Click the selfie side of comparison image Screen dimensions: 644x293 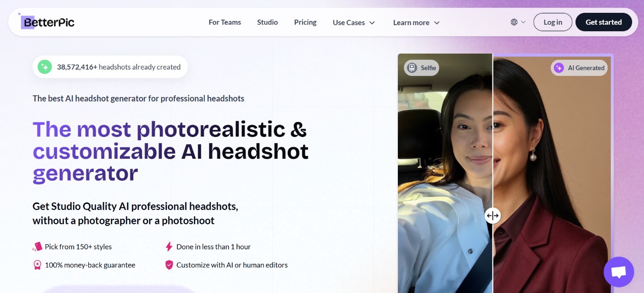(445, 173)
